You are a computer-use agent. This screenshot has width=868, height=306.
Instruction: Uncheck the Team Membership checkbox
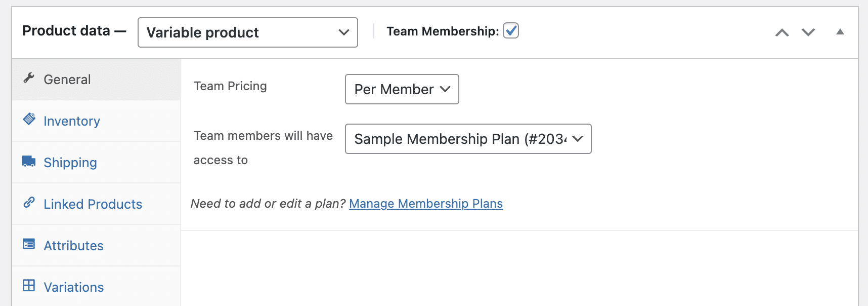point(511,31)
